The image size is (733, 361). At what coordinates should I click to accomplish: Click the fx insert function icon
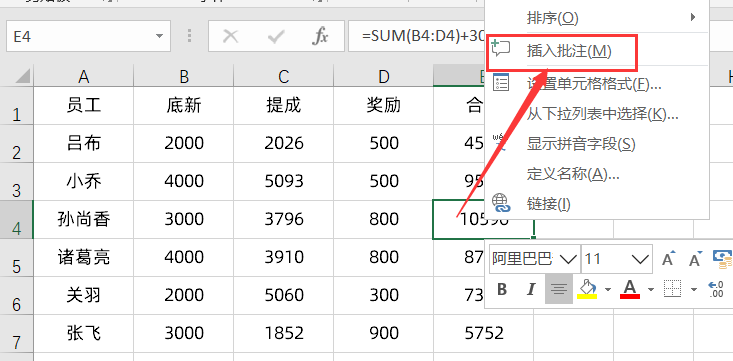click(320, 36)
